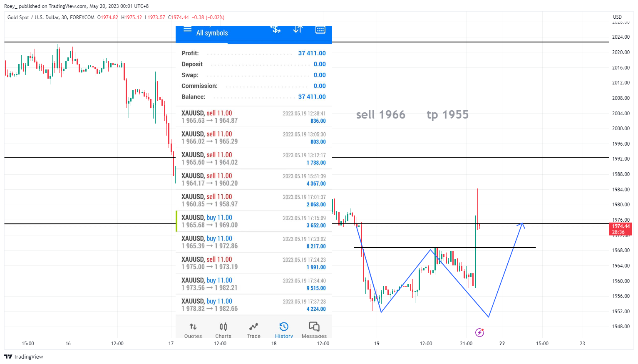Open the sell trade with profit 803.00
The height and width of the screenshot is (364, 638).
pos(254,138)
